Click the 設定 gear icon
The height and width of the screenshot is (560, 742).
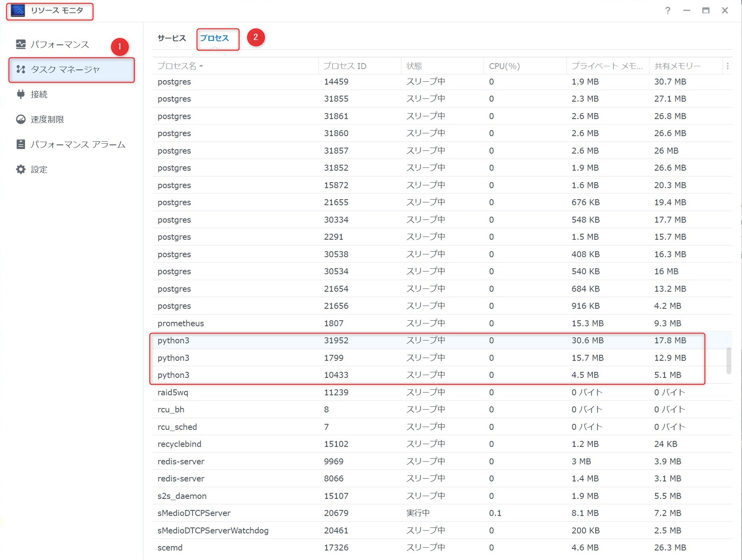point(21,169)
